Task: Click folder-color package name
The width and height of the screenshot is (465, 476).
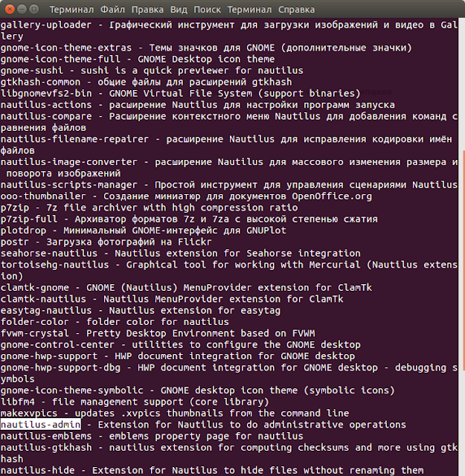Action: (35, 322)
